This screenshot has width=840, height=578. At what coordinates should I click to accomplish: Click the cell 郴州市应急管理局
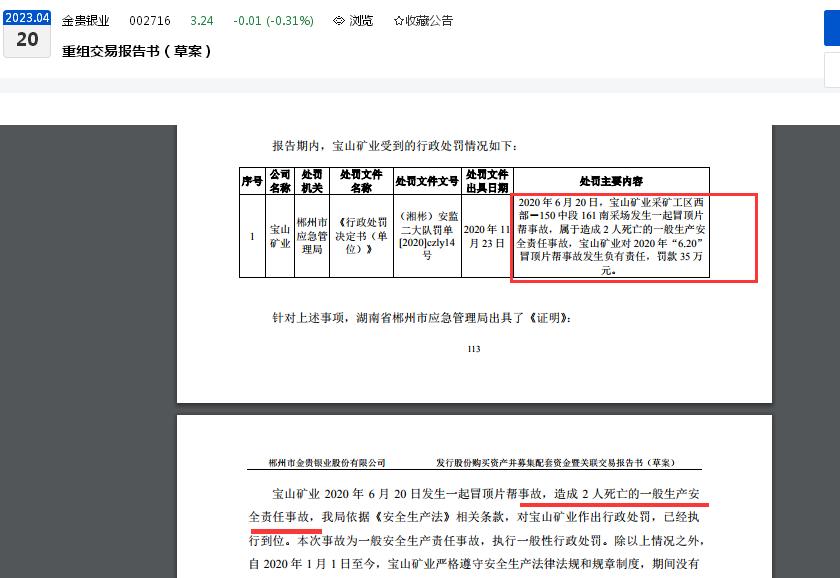click(312, 236)
